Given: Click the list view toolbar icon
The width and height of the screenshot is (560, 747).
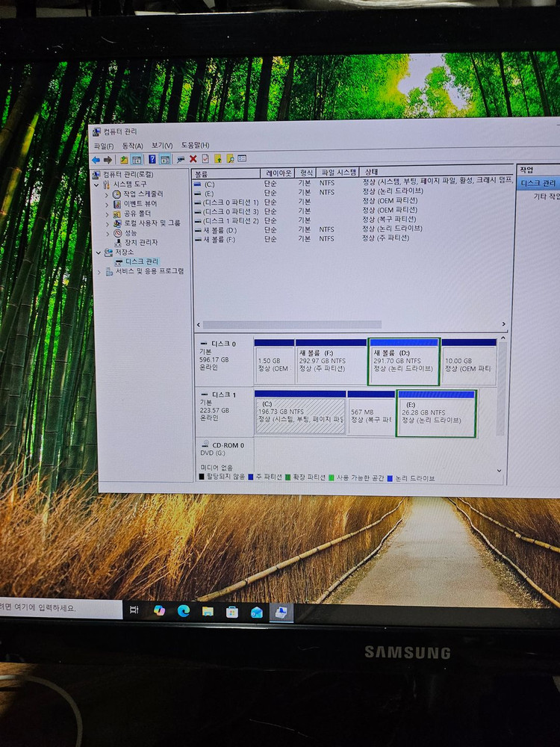Looking at the screenshot, I should click(x=242, y=158).
